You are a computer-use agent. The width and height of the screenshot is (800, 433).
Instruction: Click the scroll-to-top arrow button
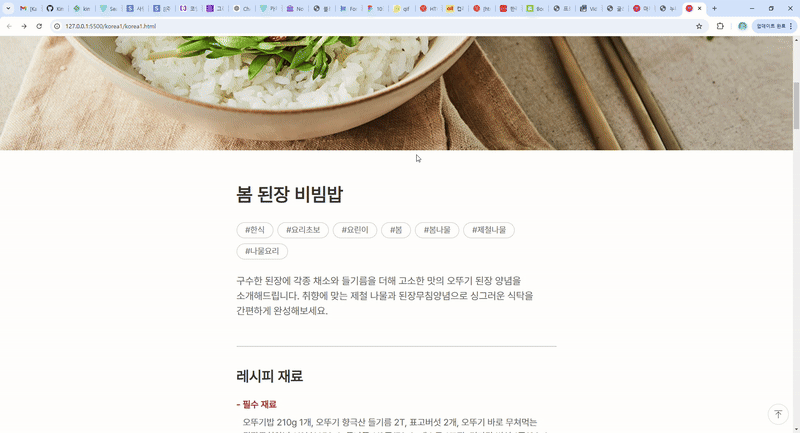(778, 414)
